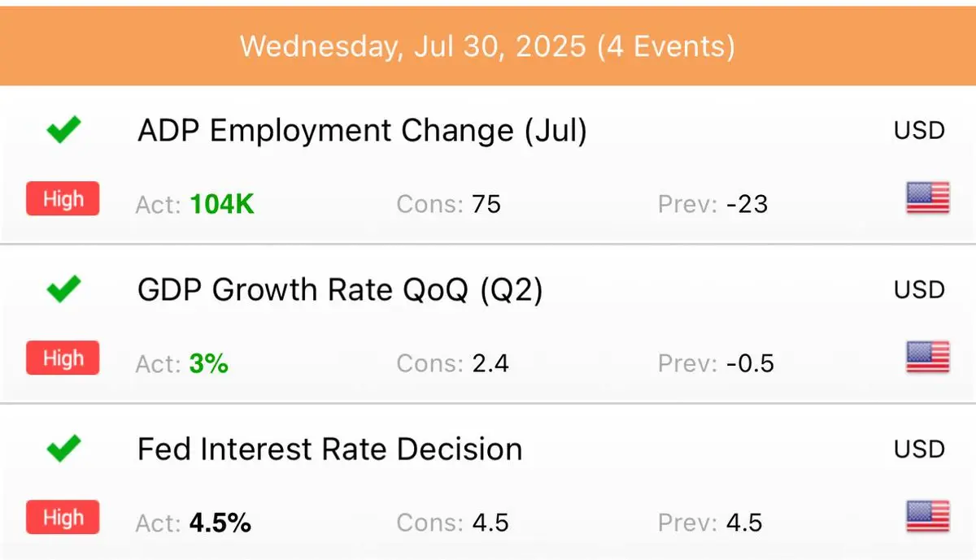Tap the ADP Employment Change green checkmark
The width and height of the screenshot is (976, 560).
pos(63,130)
